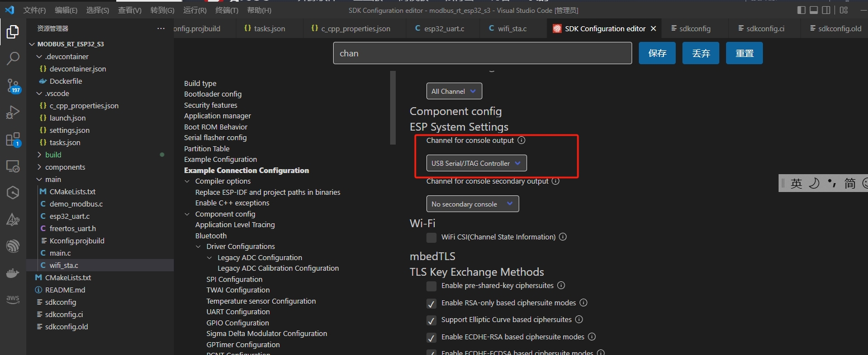Collapse Driver Configurations in config tree

click(x=198, y=247)
